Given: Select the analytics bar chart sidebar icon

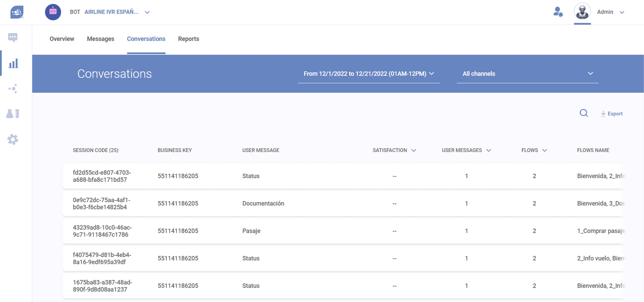Looking at the screenshot, I should [x=13, y=63].
